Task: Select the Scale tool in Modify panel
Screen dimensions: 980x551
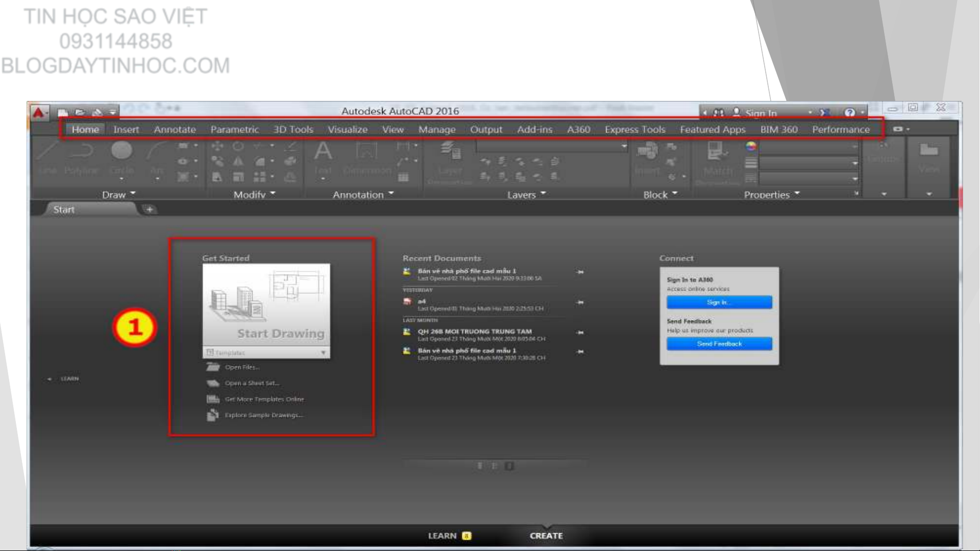Action: [x=238, y=177]
